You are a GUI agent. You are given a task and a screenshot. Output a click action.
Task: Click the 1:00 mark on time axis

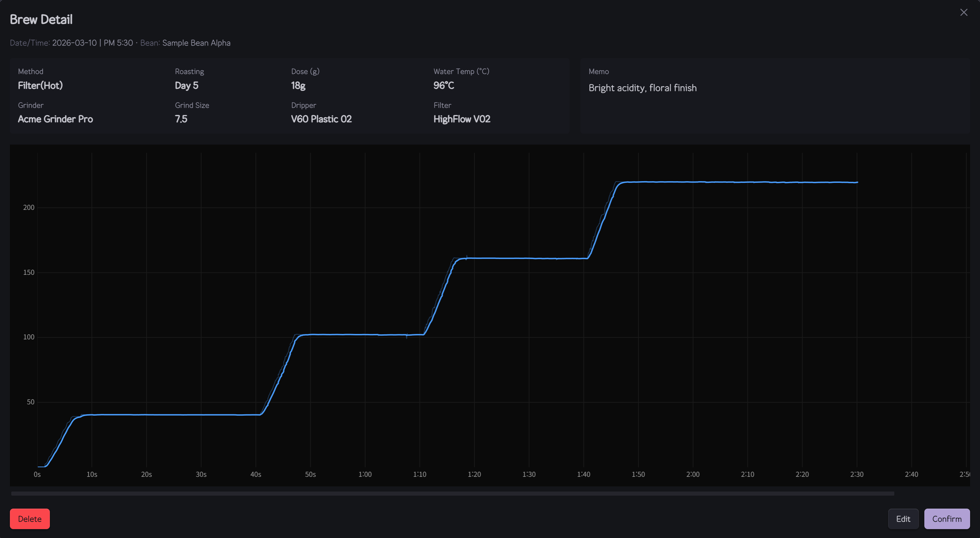(x=365, y=474)
